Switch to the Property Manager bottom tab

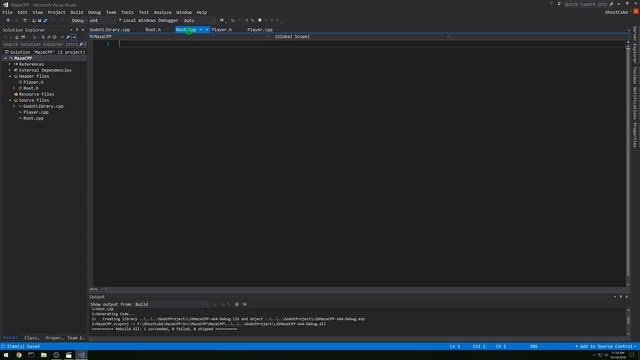[53, 338]
